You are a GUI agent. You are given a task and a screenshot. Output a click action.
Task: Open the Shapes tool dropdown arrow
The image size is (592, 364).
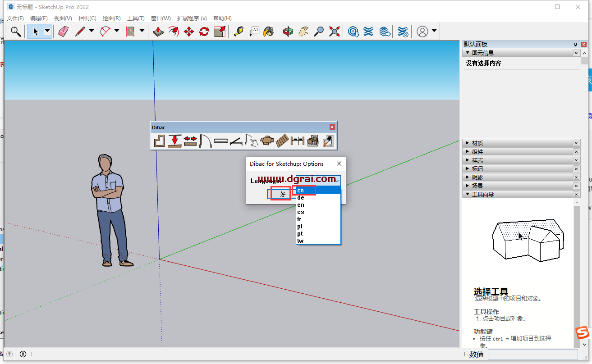(x=142, y=31)
